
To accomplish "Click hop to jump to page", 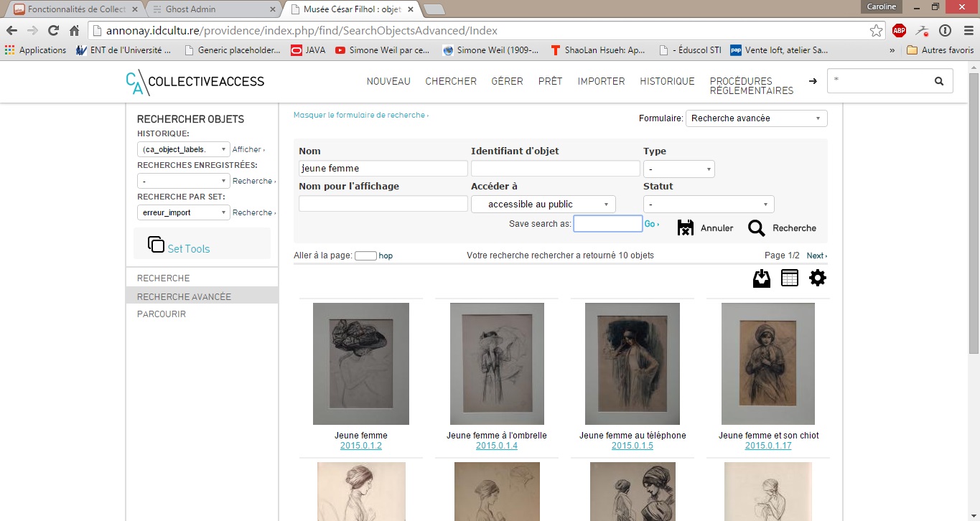I will pos(386,255).
